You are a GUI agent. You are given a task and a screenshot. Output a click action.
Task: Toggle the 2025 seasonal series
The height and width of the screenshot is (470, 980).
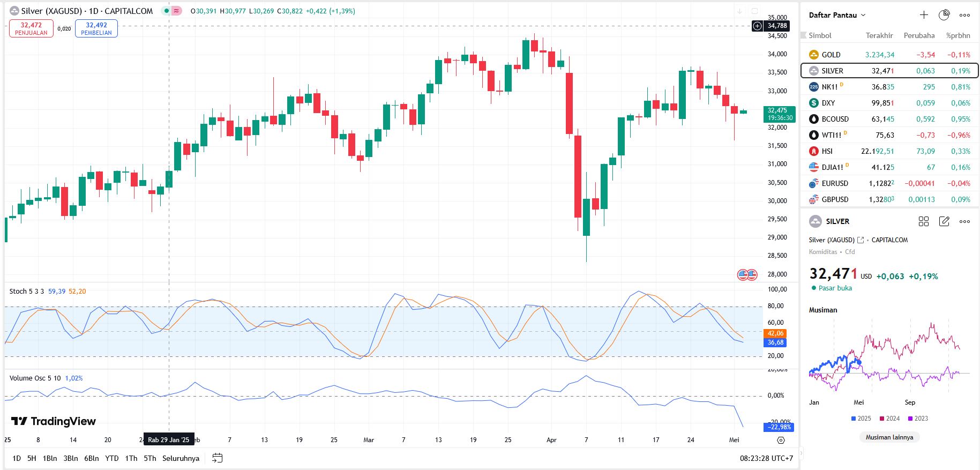pyautogui.click(x=861, y=419)
